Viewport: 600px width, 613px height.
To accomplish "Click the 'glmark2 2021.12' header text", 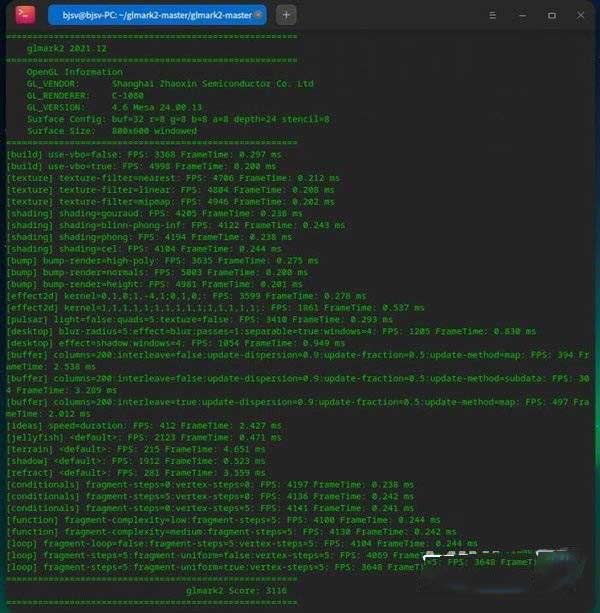I will [66, 48].
